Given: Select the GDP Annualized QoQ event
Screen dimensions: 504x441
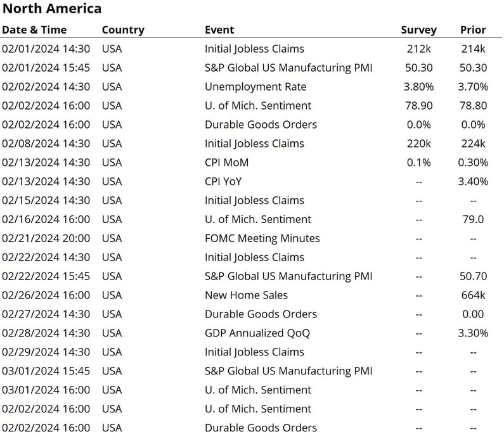Looking at the screenshot, I should pos(257,333).
